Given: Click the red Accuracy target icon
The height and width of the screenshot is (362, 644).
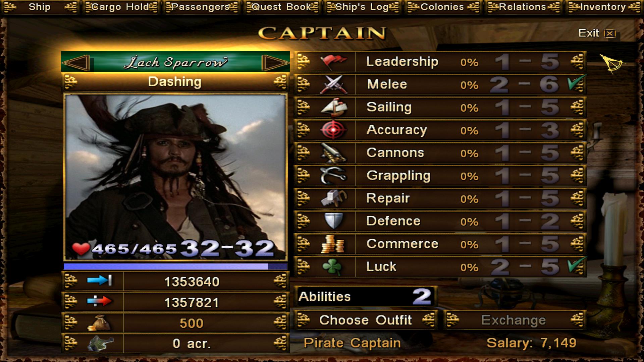Looking at the screenshot, I should click(333, 130).
